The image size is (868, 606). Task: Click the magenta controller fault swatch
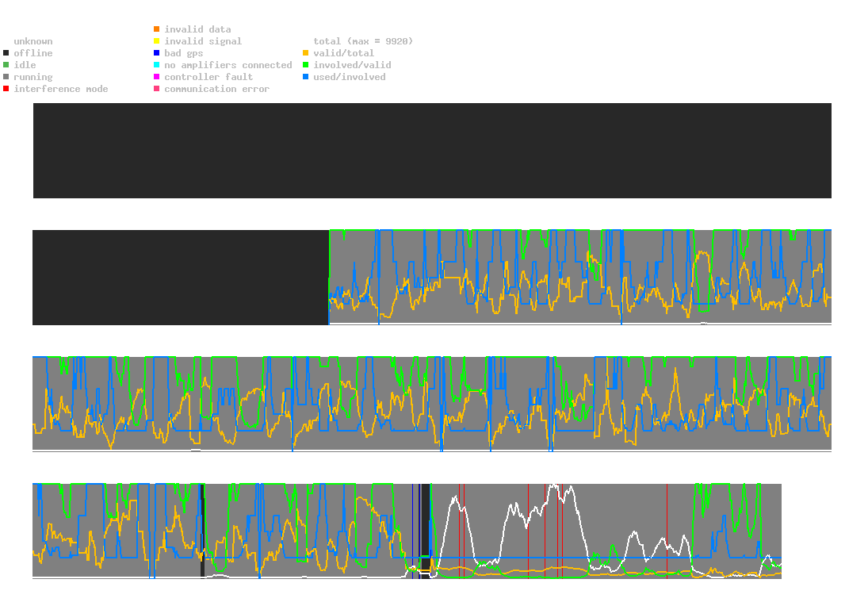pos(157,77)
